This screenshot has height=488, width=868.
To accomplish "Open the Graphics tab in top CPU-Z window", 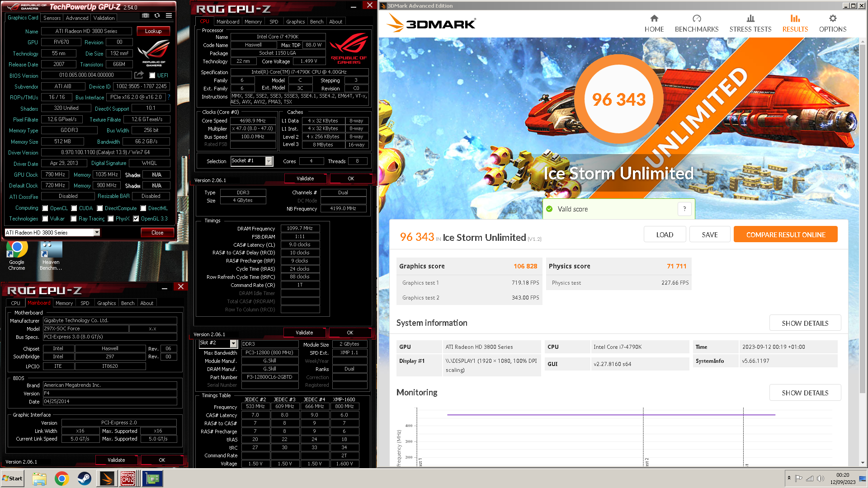I will tap(295, 21).
